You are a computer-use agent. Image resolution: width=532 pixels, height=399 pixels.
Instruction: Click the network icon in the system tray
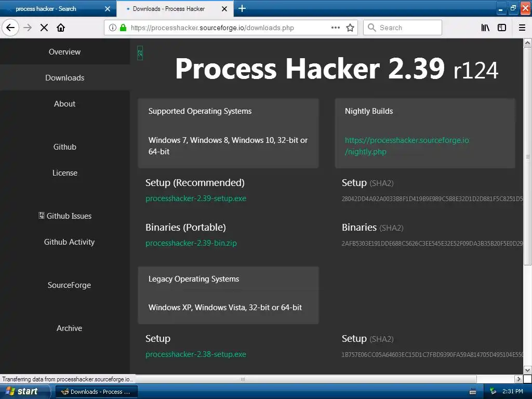[493, 392]
